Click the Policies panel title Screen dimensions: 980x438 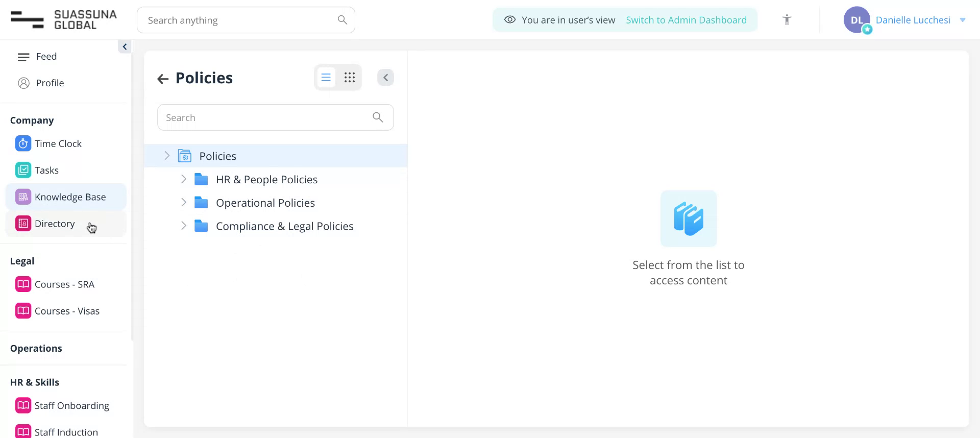[204, 78]
